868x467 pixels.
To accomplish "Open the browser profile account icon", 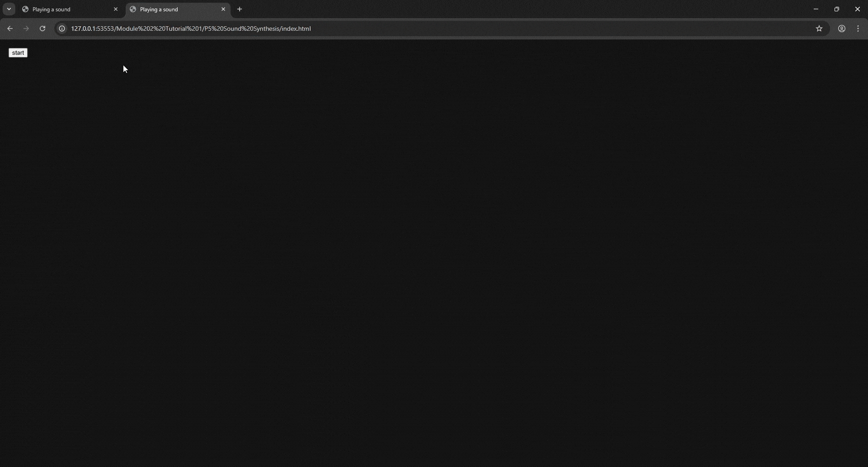I will (841, 28).
